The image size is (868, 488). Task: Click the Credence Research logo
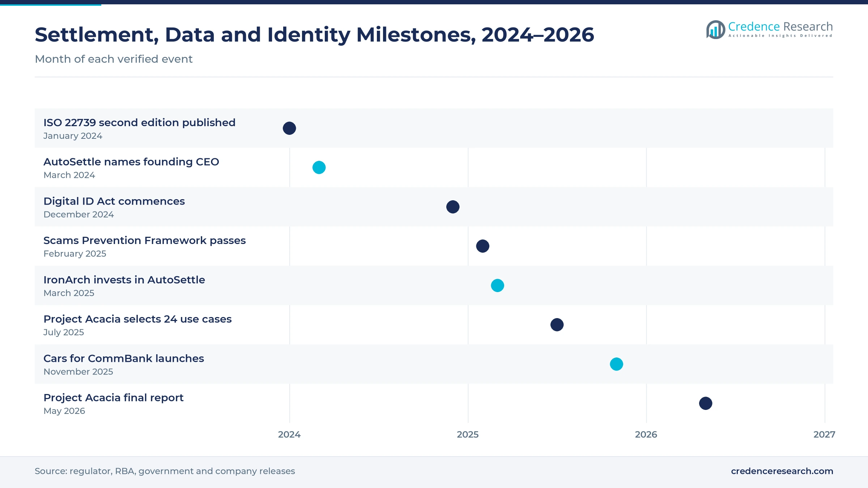tap(769, 29)
